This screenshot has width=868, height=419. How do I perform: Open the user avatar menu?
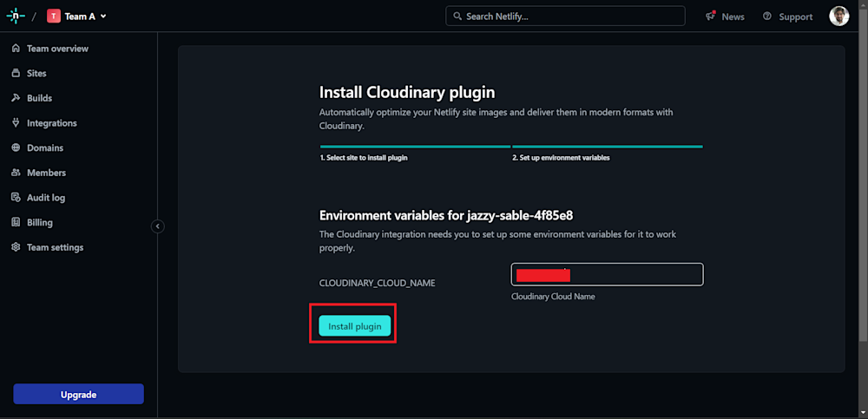click(838, 16)
